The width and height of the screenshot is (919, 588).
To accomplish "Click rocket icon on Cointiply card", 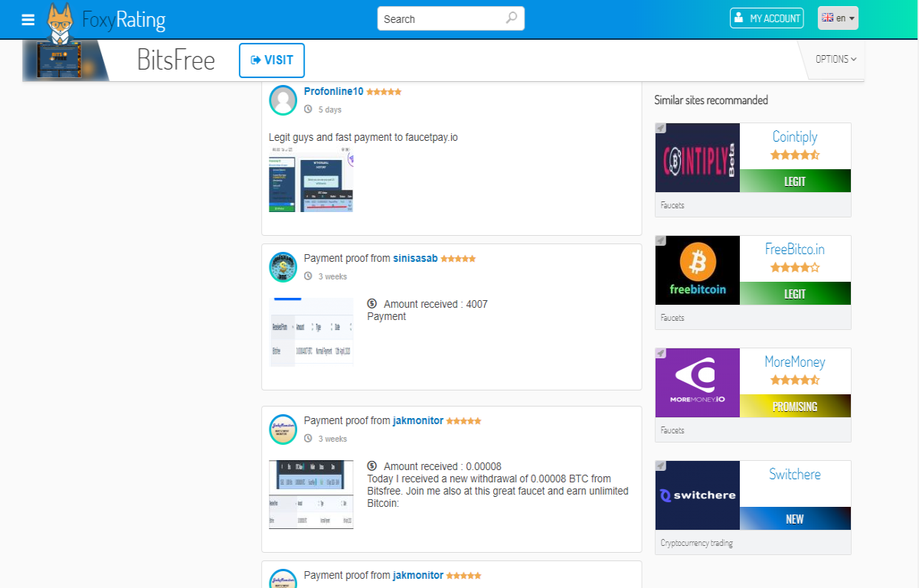I will point(661,128).
